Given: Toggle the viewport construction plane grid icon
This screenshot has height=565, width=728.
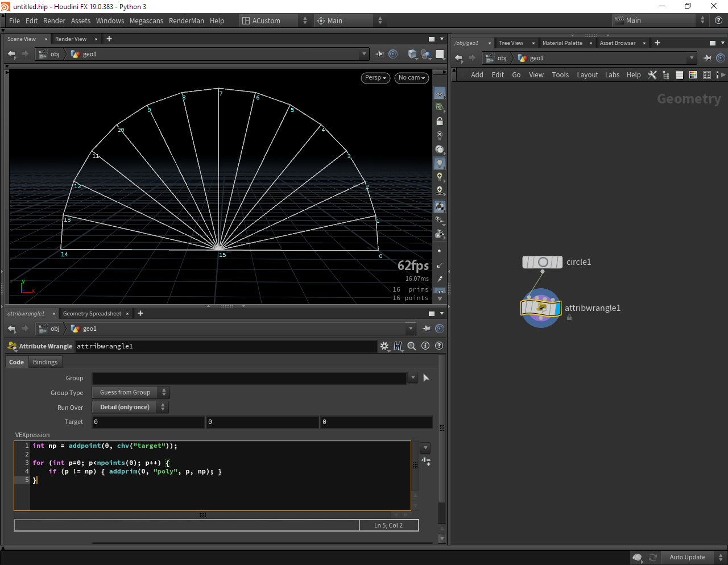Looking at the screenshot, I should pos(440,93).
